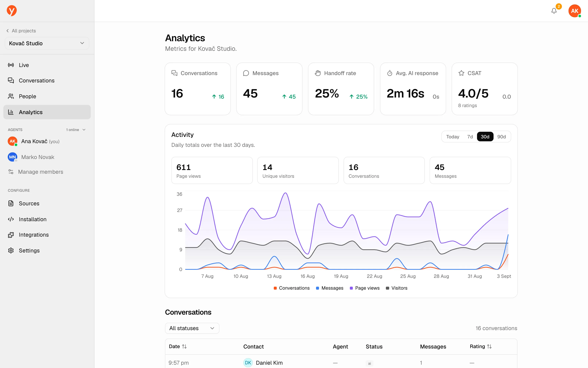Viewport: 588px width, 368px height.
Task: Click the Handoff rate hand icon
Action: click(318, 73)
